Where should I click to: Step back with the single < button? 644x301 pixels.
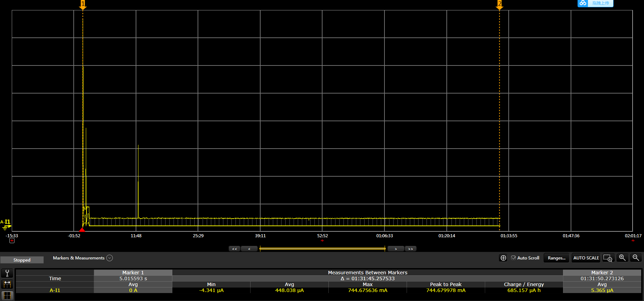(249, 249)
